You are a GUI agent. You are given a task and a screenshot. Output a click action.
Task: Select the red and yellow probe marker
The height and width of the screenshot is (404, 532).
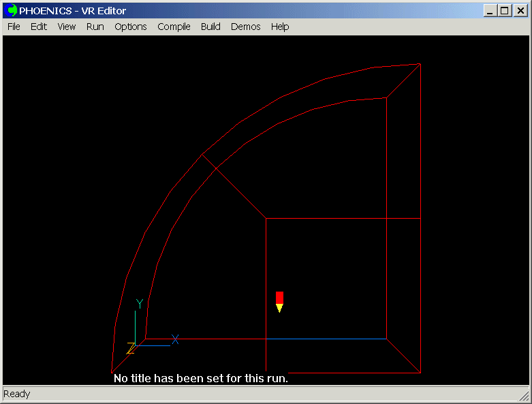tap(279, 301)
